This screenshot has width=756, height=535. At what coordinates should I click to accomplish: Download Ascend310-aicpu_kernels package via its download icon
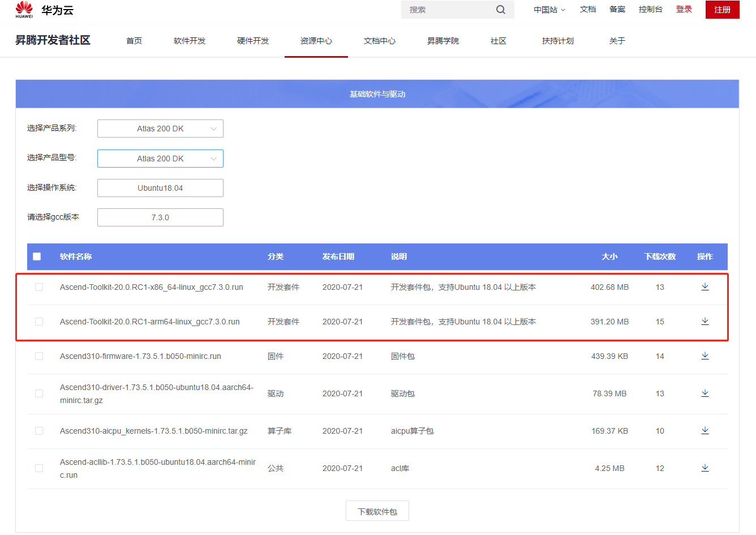pyautogui.click(x=705, y=430)
